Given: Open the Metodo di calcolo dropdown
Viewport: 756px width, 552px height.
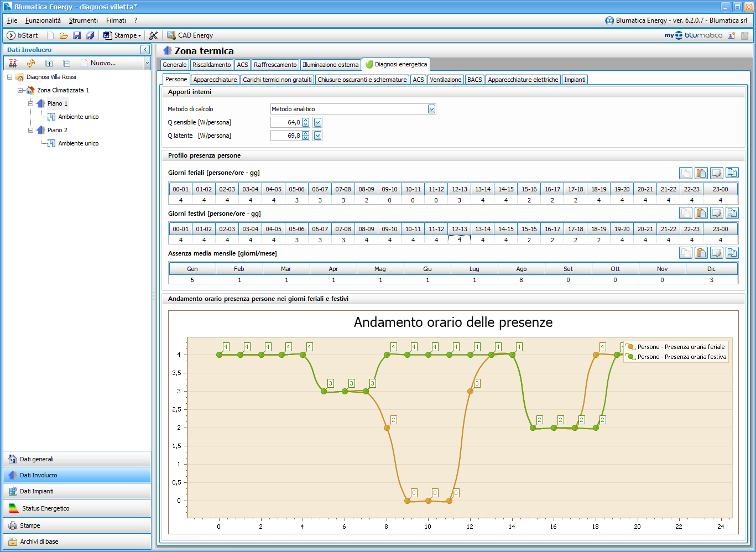Looking at the screenshot, I should [x=431, y=109].
